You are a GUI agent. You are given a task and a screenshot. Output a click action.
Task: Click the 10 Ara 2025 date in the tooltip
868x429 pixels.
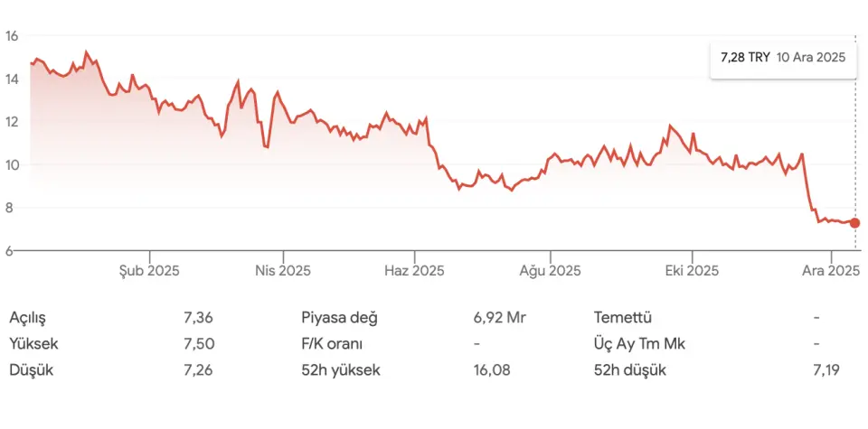coord(811,57)
